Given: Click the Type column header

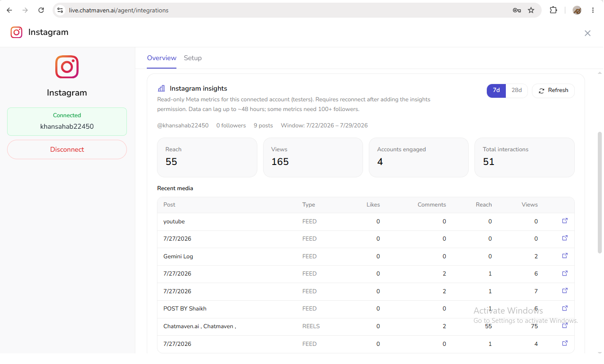Looking at the screenshot, I should point(309,205).
